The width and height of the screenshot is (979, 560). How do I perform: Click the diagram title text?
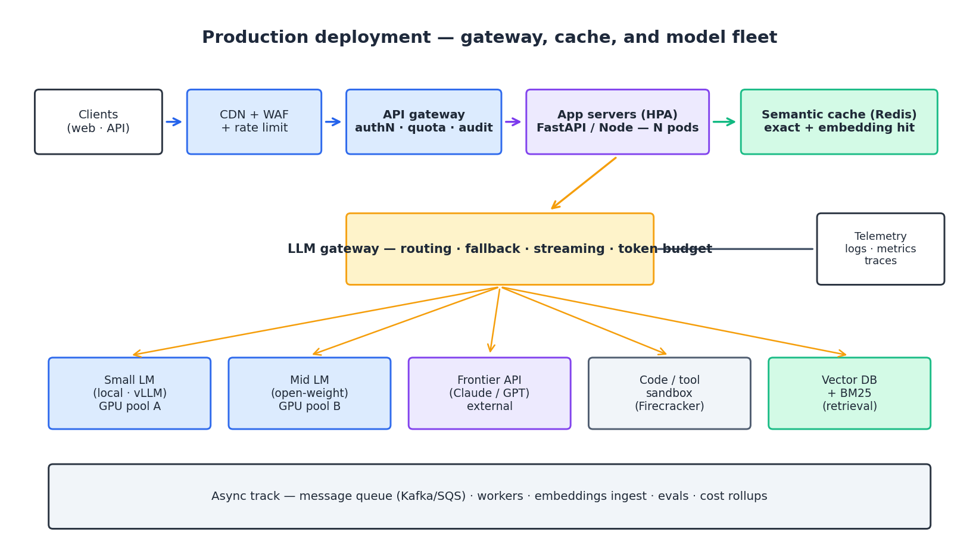pyautogui.click(x=489, y=37)
